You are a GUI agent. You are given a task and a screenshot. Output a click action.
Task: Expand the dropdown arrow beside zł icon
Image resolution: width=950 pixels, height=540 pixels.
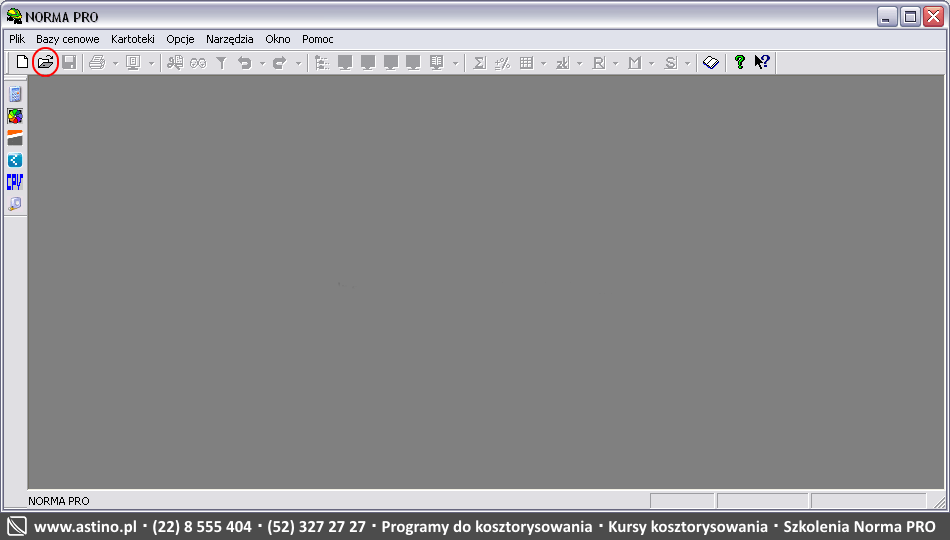[x=579, y=63]
